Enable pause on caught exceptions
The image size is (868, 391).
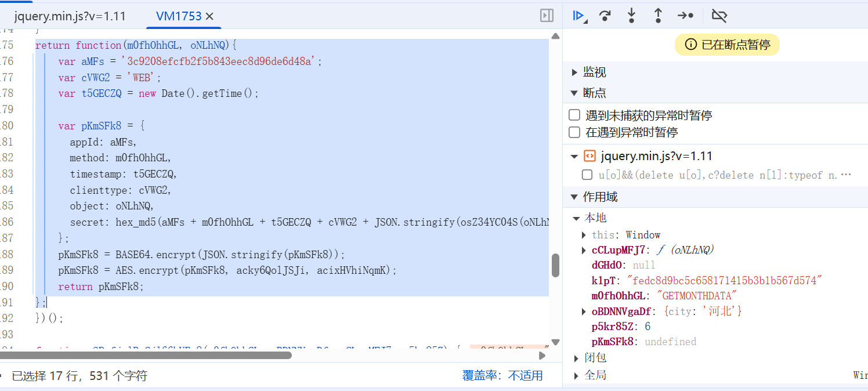coord(574,132)
